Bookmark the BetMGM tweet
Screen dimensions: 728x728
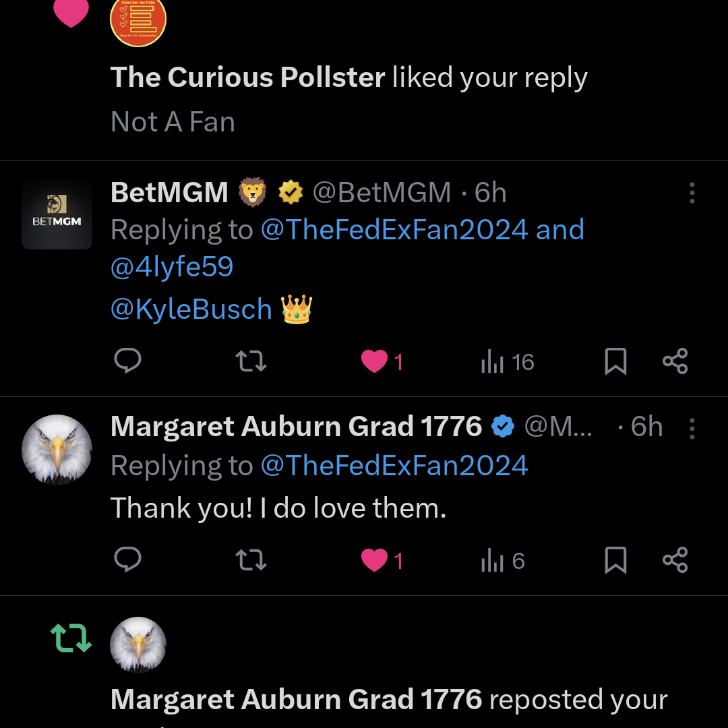click(615, 362)
